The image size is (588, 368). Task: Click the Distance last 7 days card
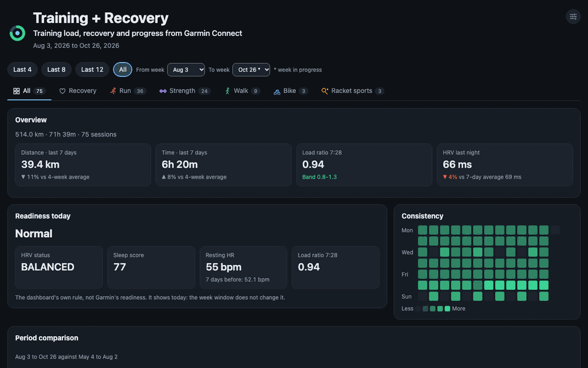point(83,165)
